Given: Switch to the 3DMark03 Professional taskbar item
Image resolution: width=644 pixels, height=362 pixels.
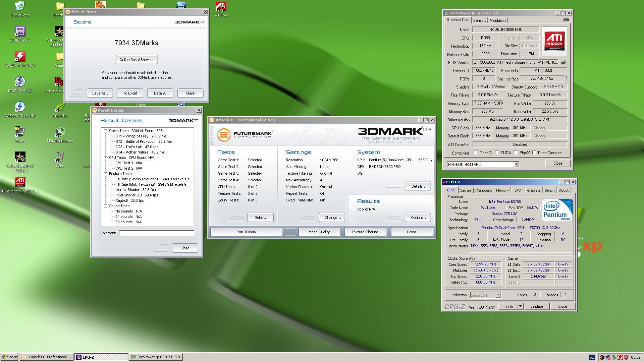Looking at the screenshot, I should click(46, 357).
